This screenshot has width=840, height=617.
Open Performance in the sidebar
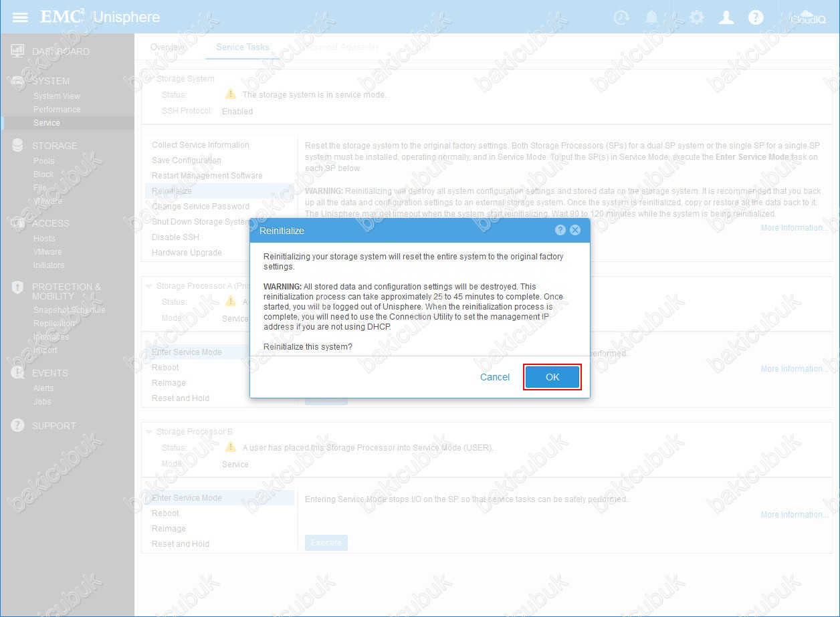[x=57, y=110]
